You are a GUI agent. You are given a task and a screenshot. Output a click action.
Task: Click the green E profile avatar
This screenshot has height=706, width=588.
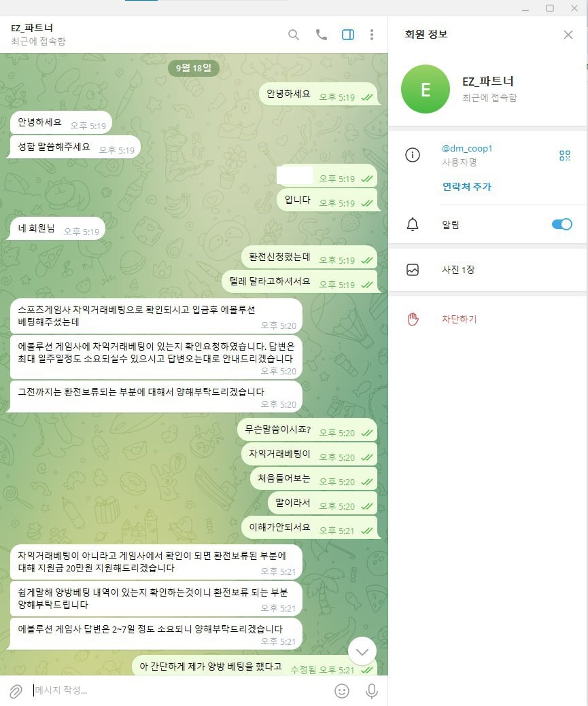pos(426,89)
